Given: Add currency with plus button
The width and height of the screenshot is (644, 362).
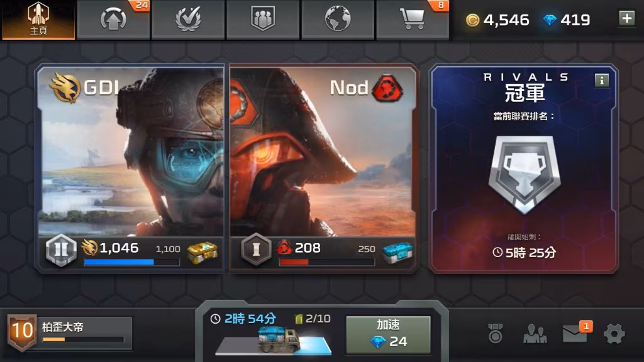Looking at the screenshot, I should click(x=627, y=18).
